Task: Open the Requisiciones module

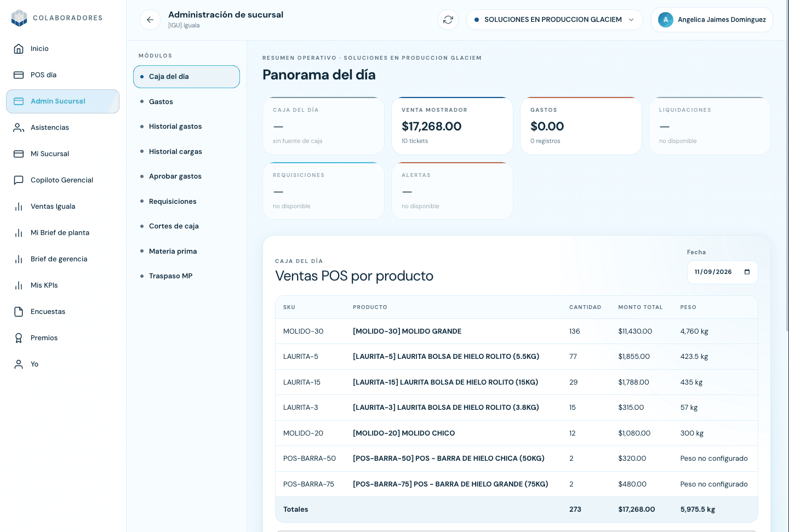Action: tap(186, 202)
